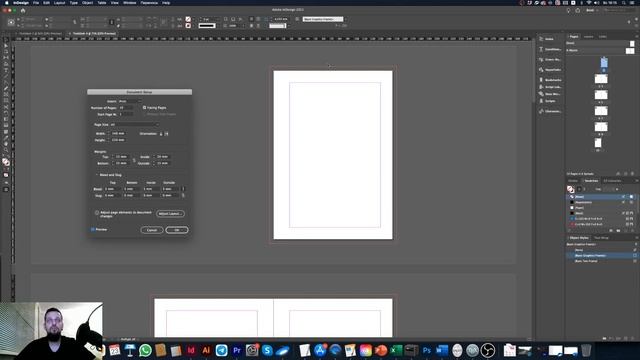Open the File menu
The width and height of the screenshot is (640, 360).
36,3
